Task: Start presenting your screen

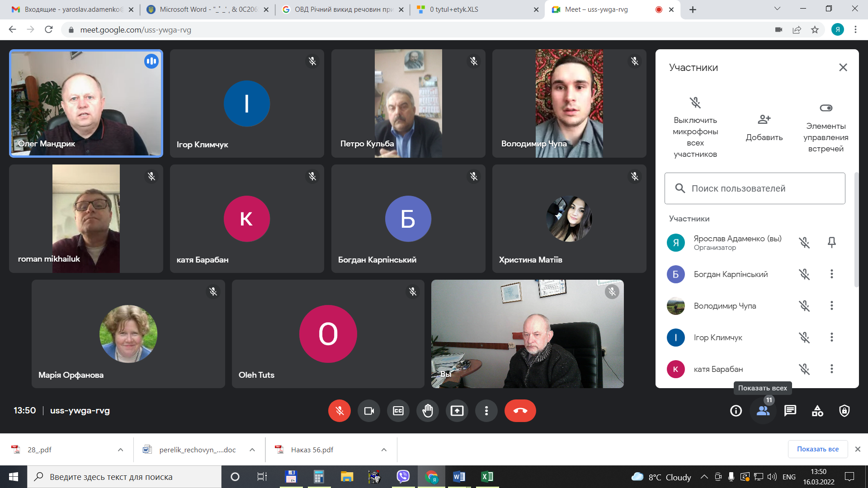Action: point(457,411)
